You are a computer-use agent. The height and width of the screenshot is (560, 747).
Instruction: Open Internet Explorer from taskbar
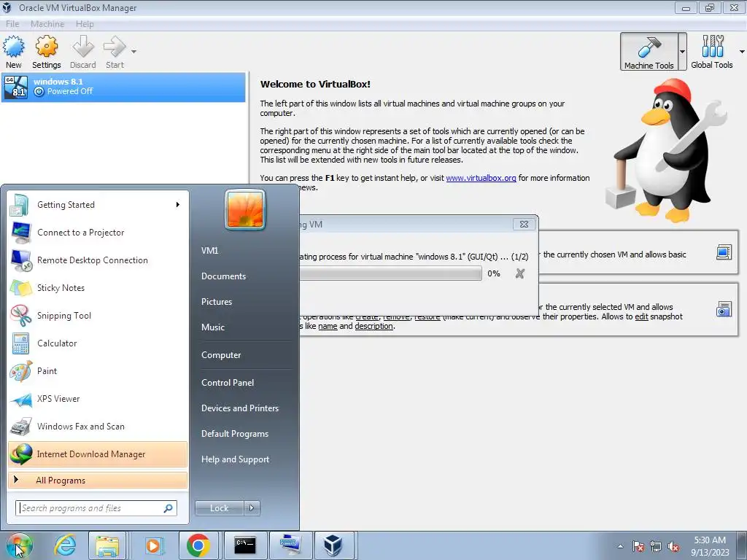[x=65, y=545]
